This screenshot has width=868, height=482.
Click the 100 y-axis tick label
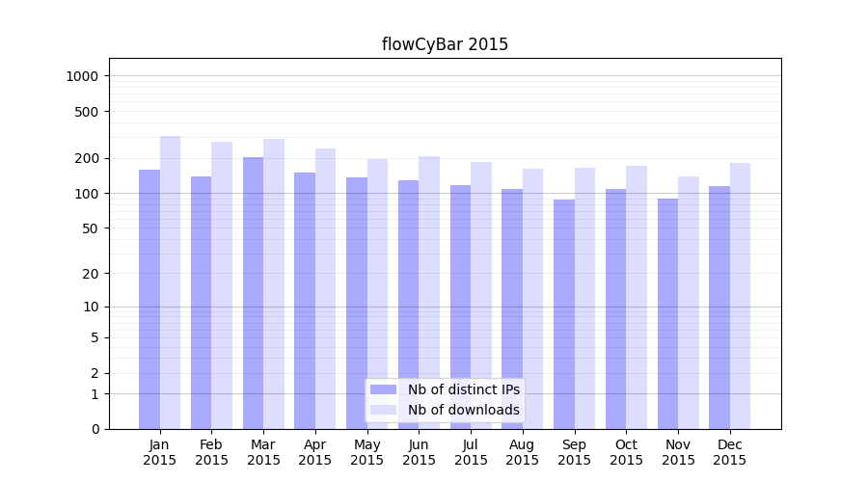[88, 194]
